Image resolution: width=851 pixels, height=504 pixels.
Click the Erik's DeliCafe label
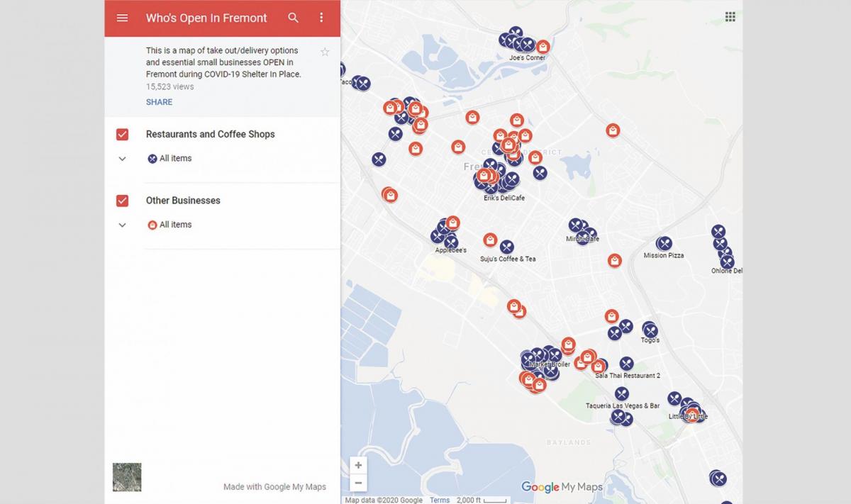tap(504, 198)
